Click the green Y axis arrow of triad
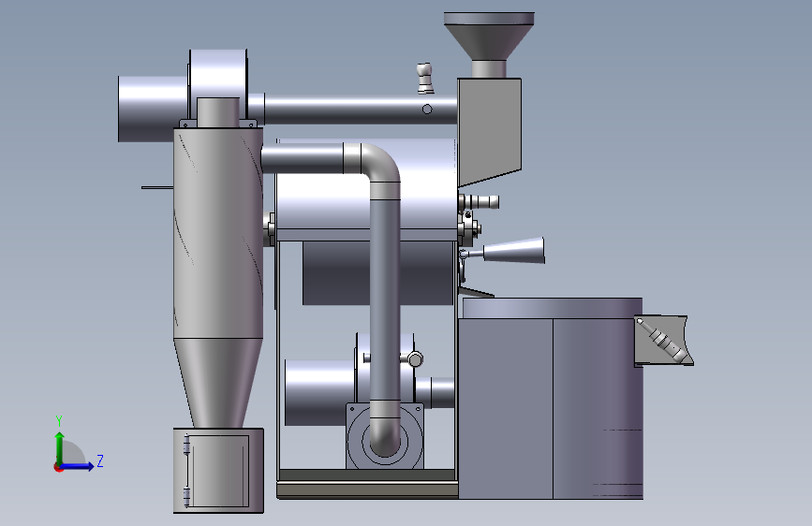The width and height of the screenshot is (812, 526). [60, 446]
